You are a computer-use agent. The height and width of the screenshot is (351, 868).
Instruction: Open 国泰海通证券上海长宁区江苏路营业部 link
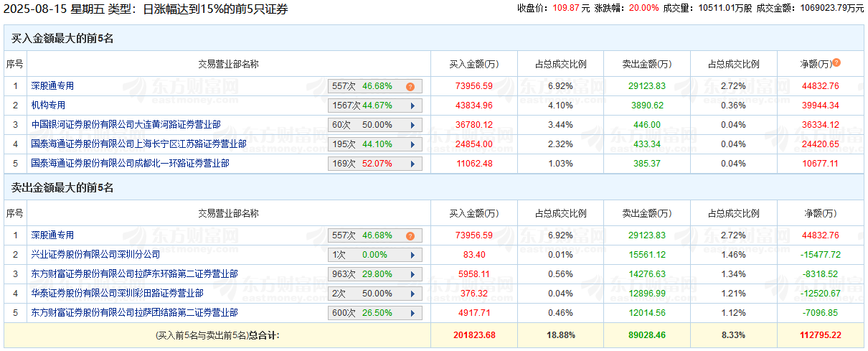138,144
